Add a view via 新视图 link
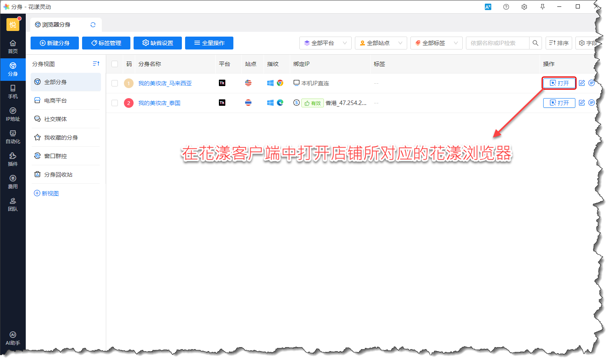 [x=46, y=193]
